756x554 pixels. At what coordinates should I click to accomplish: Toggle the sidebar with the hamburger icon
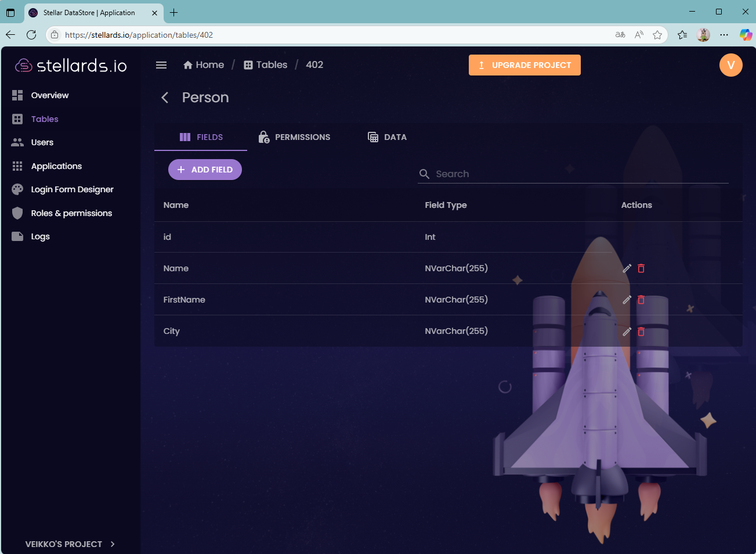point(161,65)
